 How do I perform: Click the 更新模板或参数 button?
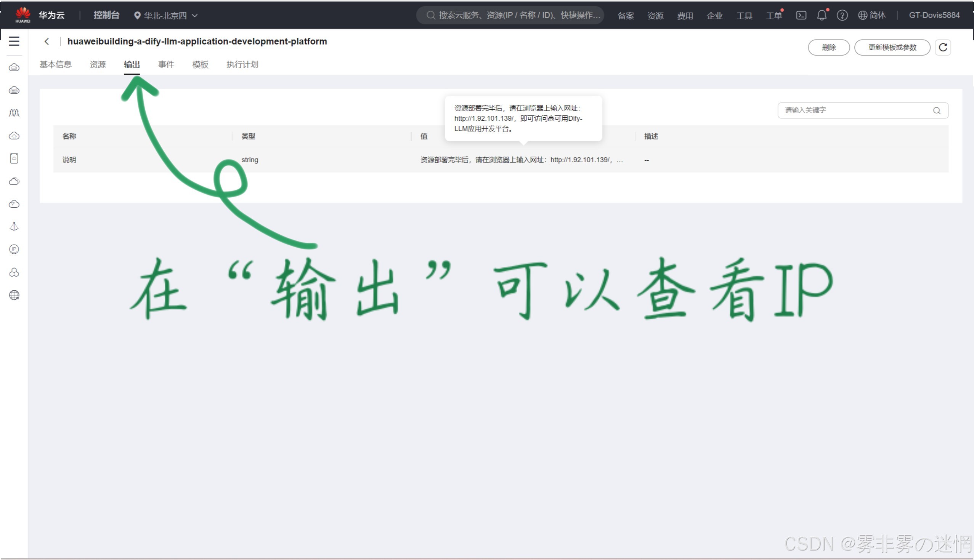point(892,47)
